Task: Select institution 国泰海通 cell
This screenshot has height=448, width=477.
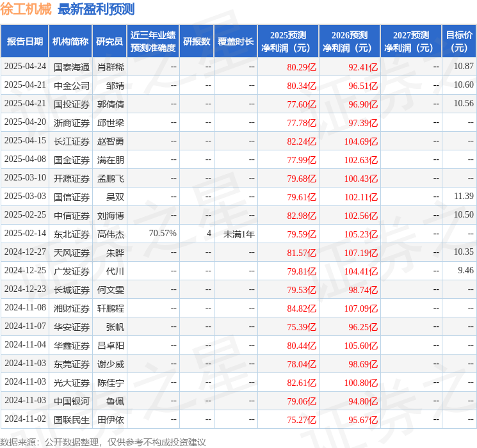Action: pyautogui.click(x=72, y=67)
